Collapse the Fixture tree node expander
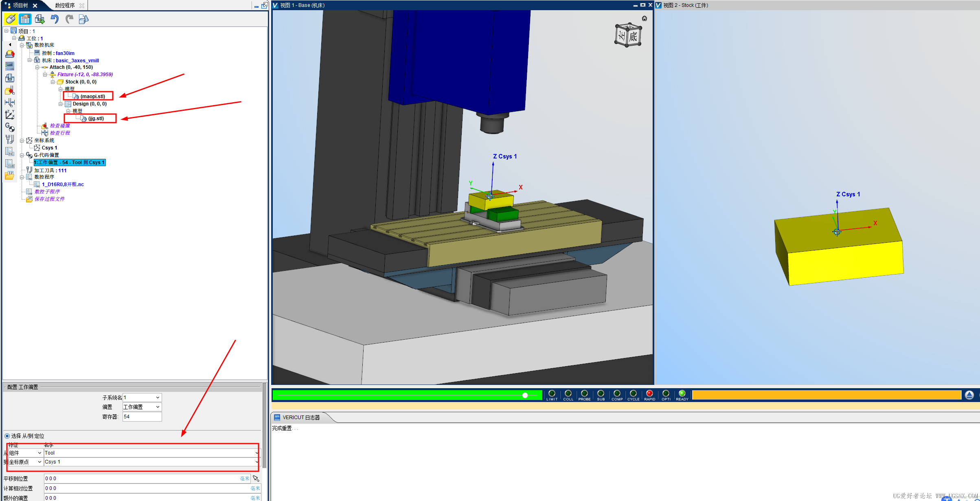The height and width of the screenshot is (501, 980). pyautogui.click(x=45, y=75)
